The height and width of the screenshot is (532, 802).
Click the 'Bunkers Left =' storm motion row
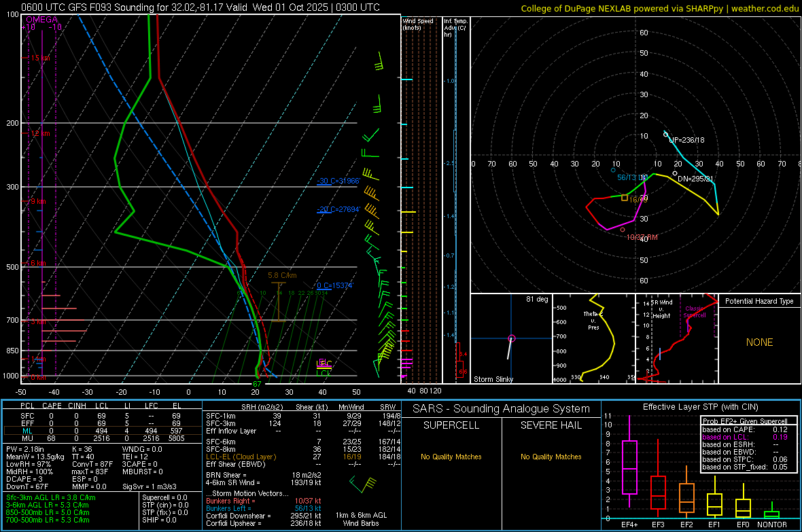264,508
